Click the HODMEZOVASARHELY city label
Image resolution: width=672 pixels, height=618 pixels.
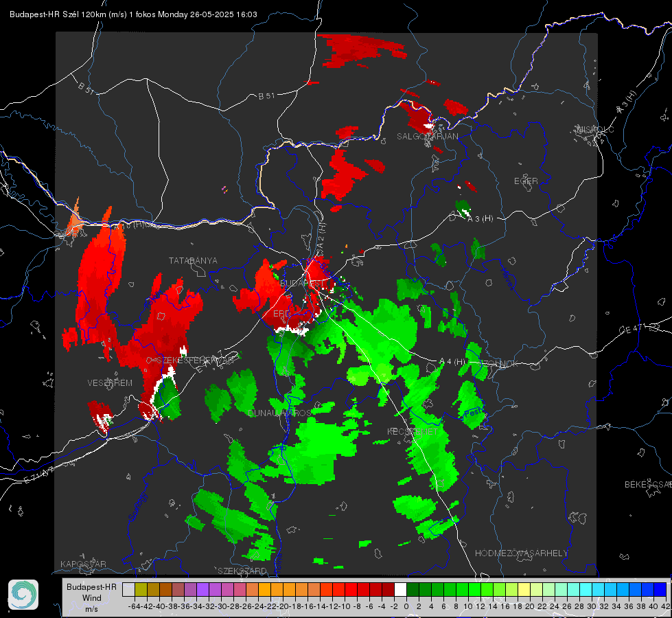[521, 553]
